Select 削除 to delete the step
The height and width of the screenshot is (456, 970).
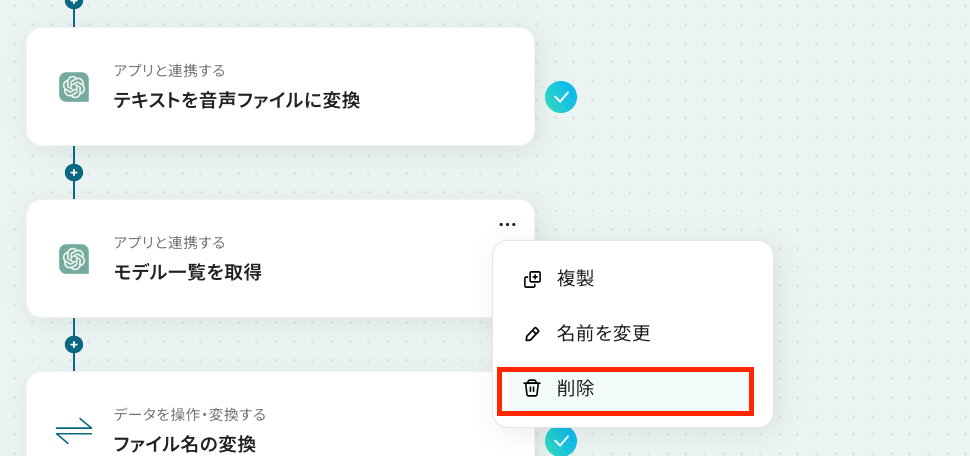(576, 389)
